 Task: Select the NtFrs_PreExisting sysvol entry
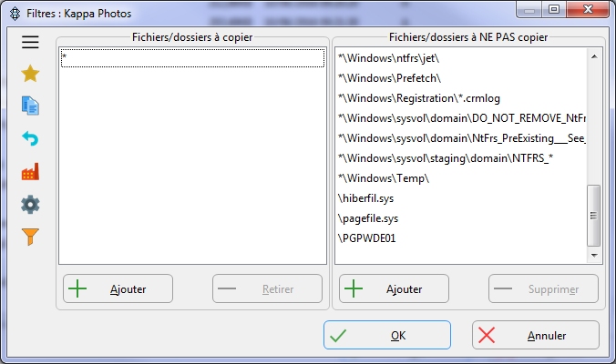pos(461,138)
